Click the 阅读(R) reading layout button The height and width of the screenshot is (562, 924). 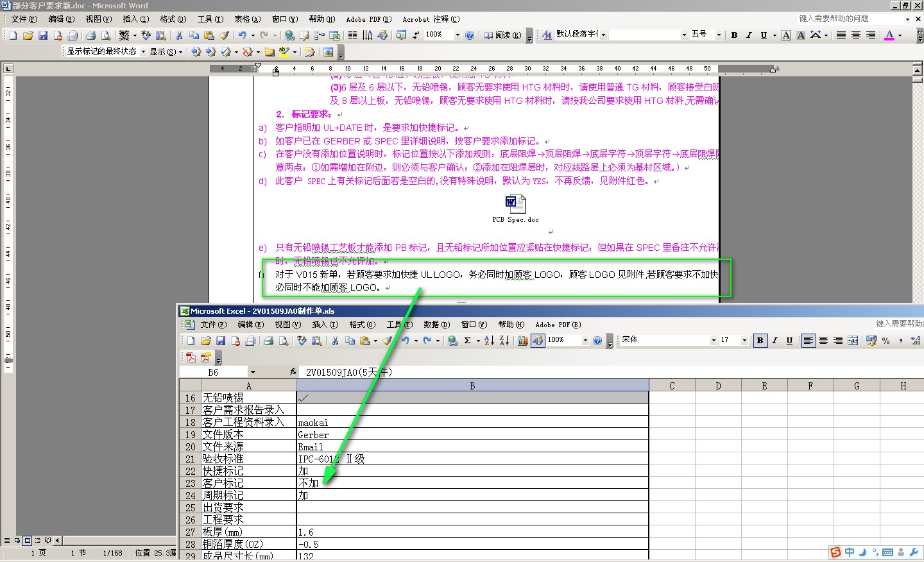point(502,35)
